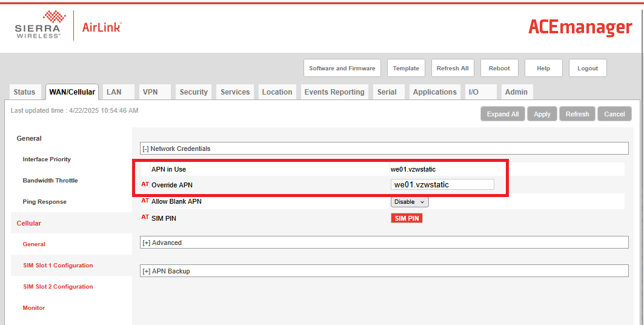The image size is (644, 325).
Task: Select Cellular section in sidebar
Action: point(28,223)
